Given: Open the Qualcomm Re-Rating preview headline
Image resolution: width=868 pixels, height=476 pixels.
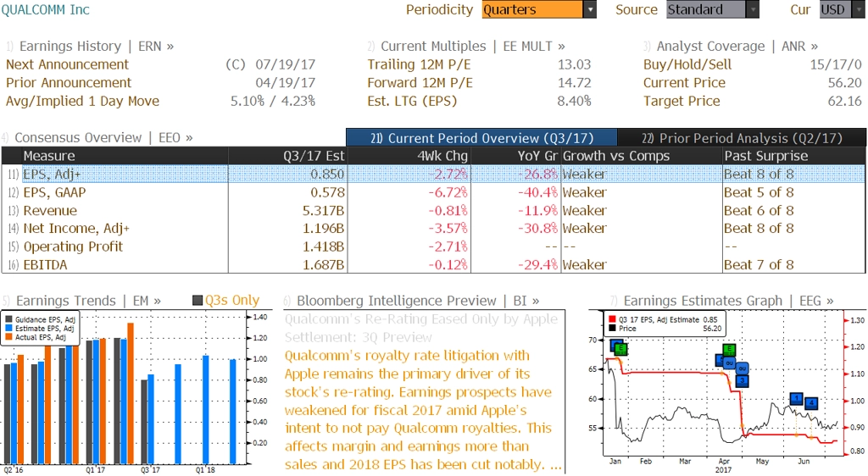Looking at the screenshot, I should 421,328.
